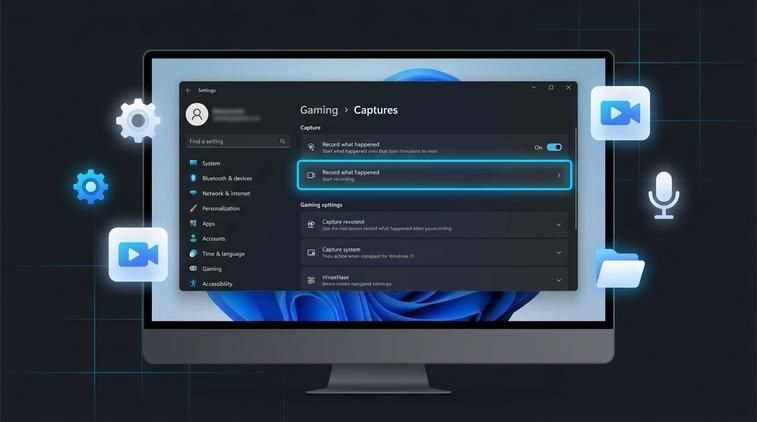This screenshot has width=757, height=422.
Task: Go back using the Settings back arrow
Action: tap(188, 90)
